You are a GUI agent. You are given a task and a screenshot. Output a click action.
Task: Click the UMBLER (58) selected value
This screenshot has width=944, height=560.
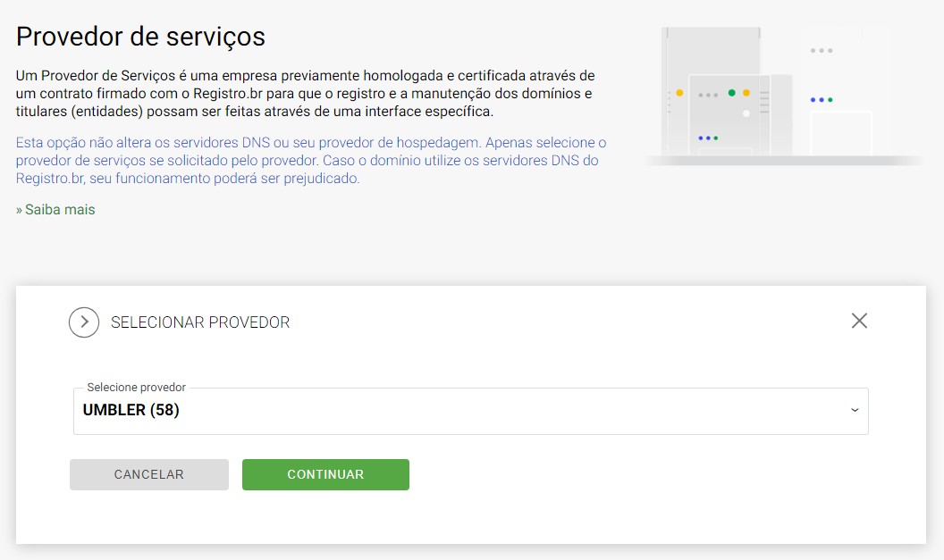click(131, 411)
